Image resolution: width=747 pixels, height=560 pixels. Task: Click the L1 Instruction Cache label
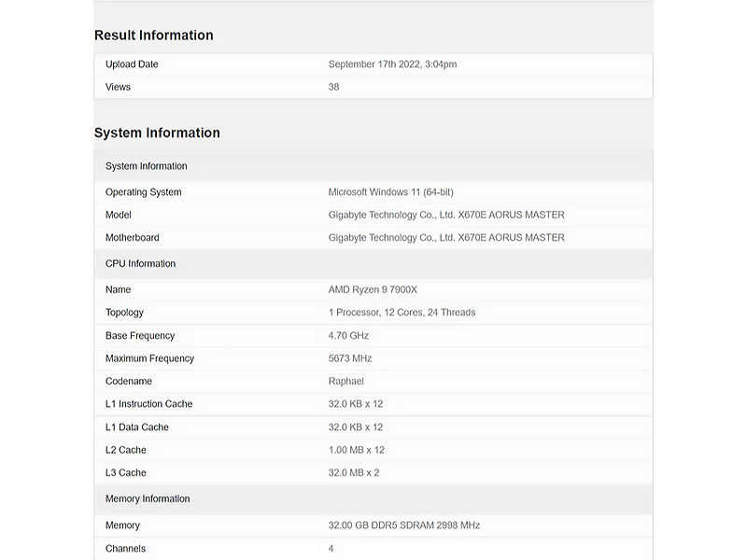(148, 404)
